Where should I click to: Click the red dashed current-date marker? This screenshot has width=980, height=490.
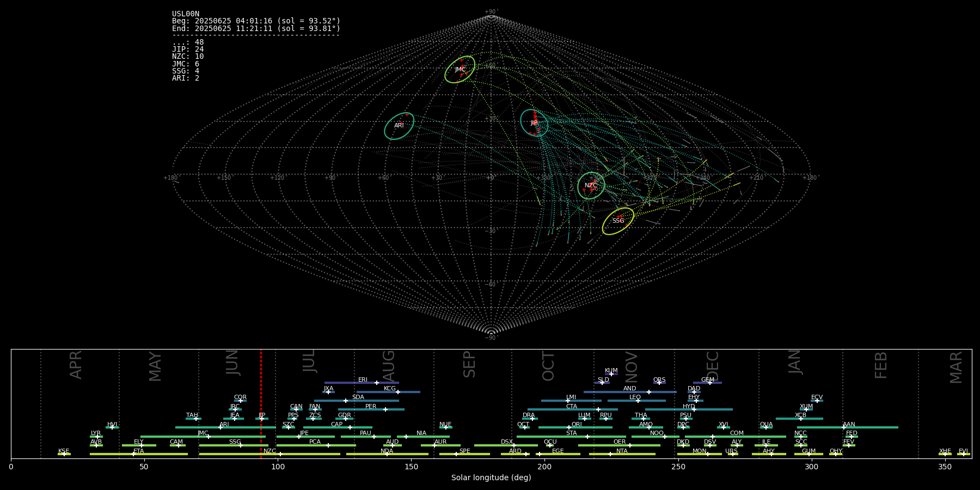pos(261,403)
